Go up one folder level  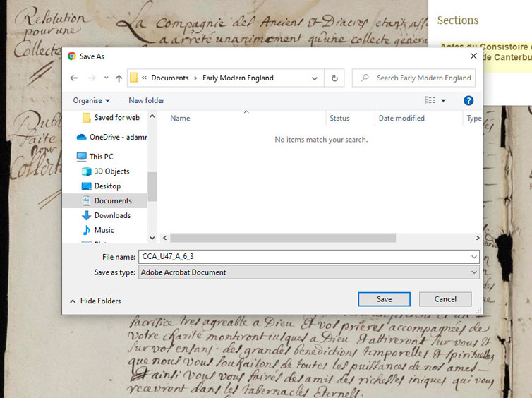(119, 78)
